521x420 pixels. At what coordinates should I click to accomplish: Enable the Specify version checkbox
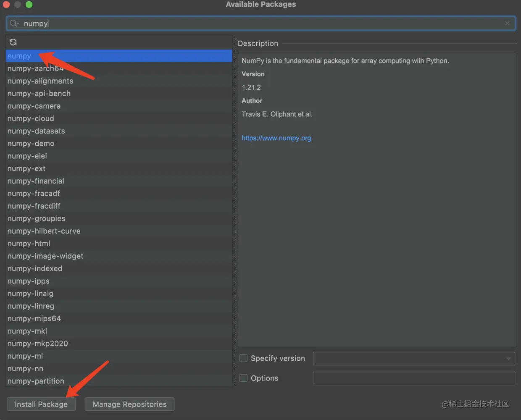(244, 358)
